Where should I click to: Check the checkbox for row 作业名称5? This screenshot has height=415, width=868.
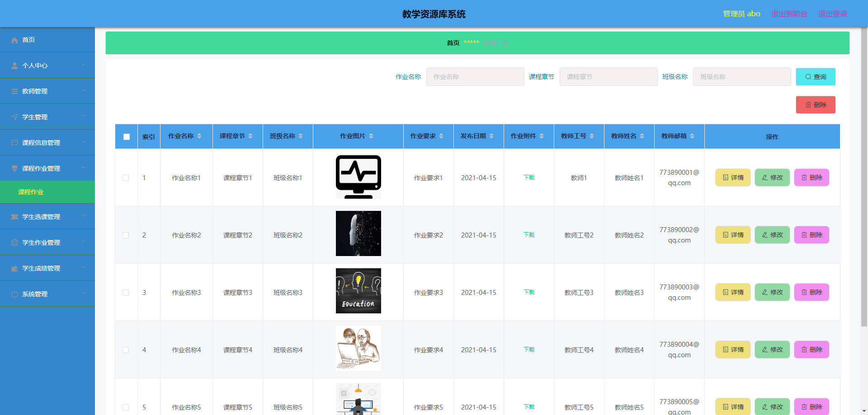(x=126, y=408)
